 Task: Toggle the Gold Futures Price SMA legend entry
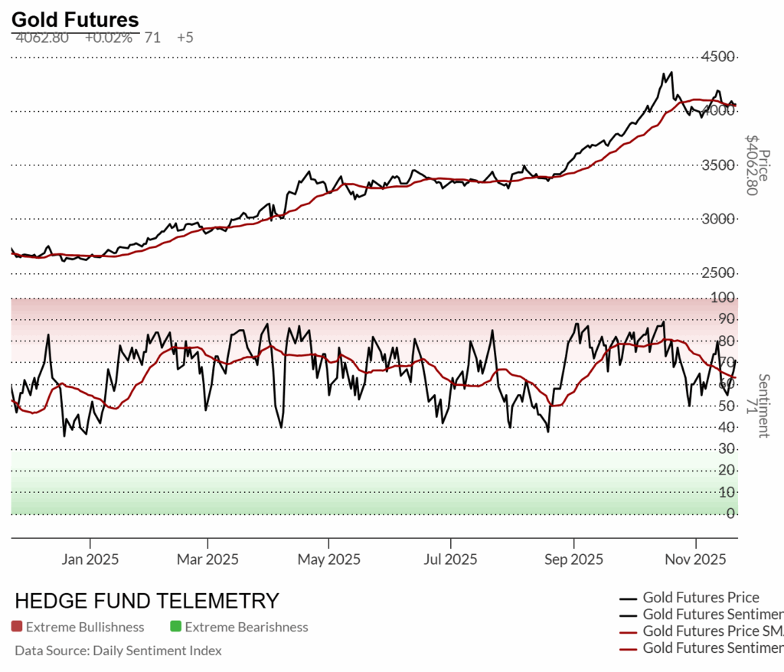pos(712,631)
